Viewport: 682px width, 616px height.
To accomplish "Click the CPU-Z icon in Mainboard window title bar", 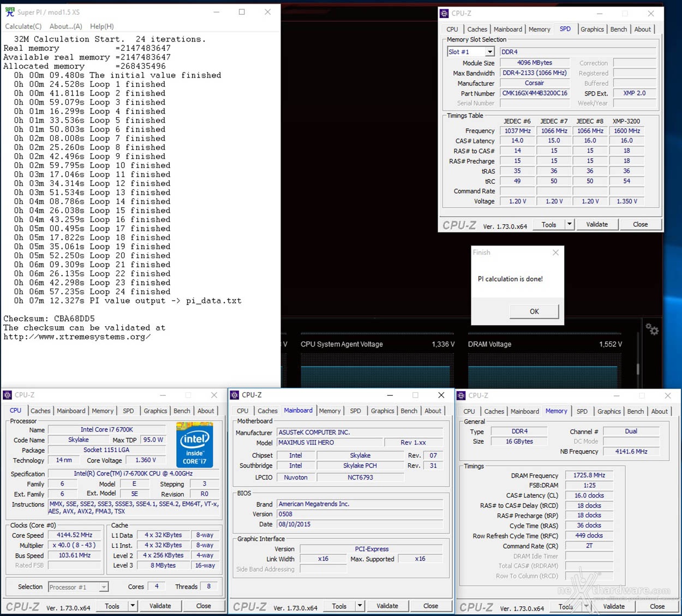I will 235,395.
